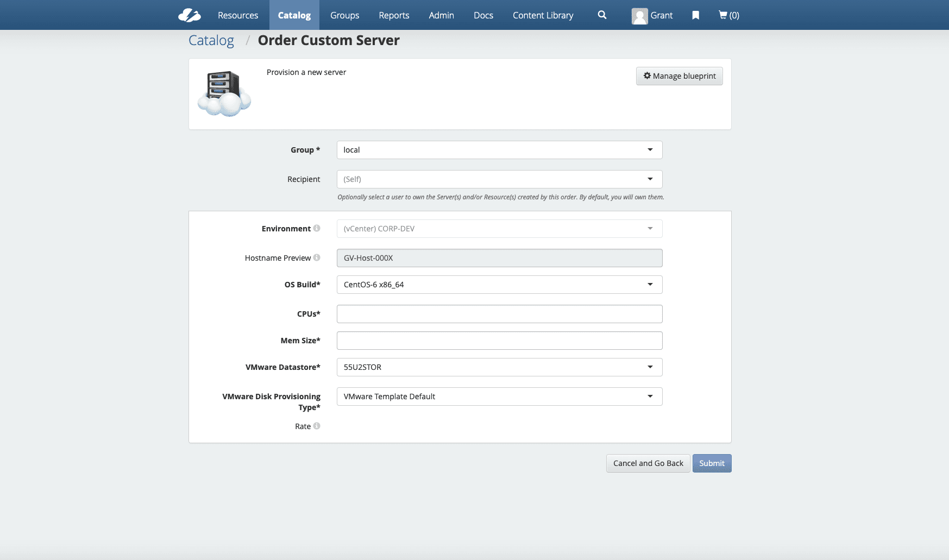Viewport: 949px width, 560px height.
Task: Click the bookmark icon in navbar
Action: pos(695,15)
